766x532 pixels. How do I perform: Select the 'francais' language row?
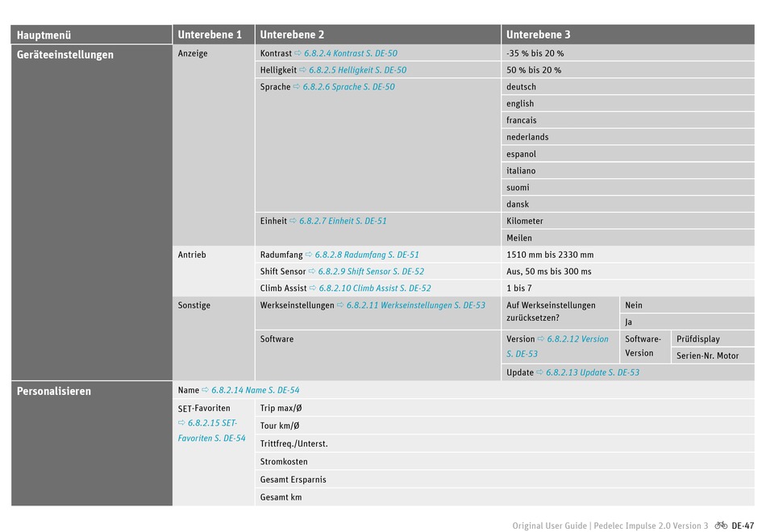[x=628, y=120]
